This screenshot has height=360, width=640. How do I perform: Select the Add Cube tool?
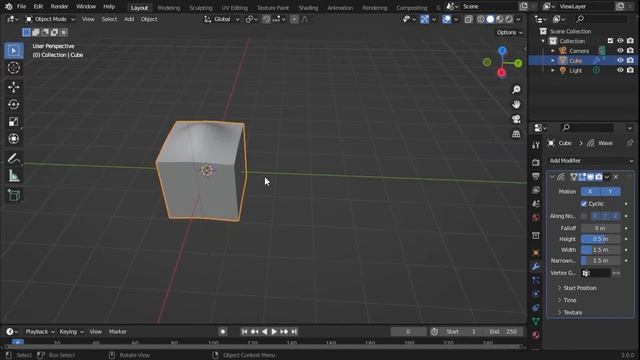pyautogui.click(x=13, y=195)
